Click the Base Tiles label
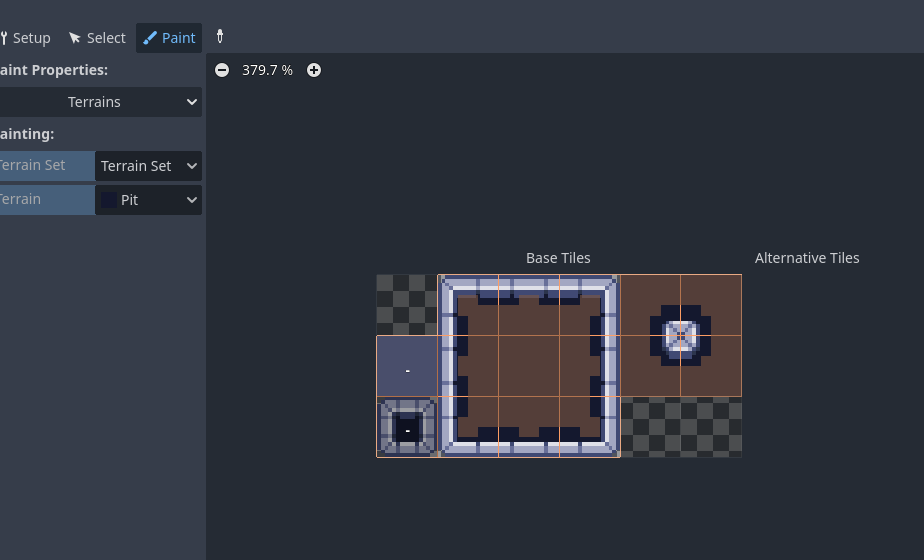This screenshot has width=924, height=560. pos(558,258)
